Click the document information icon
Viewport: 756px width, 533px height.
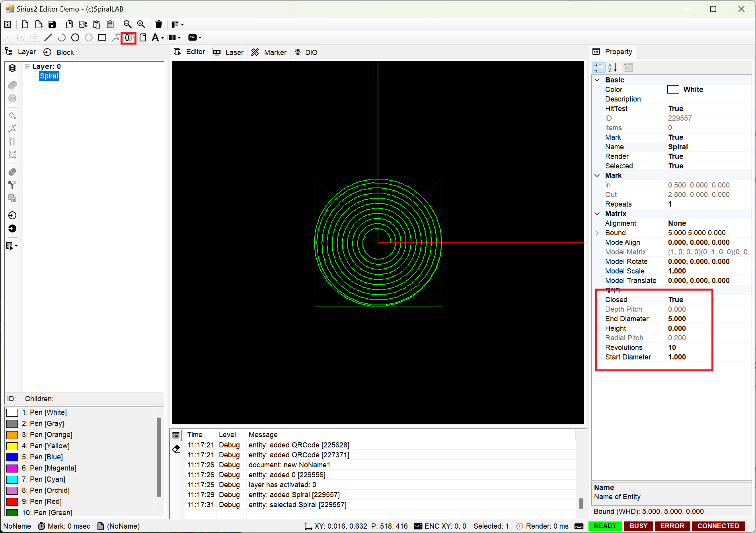click(x=8, y=24)
